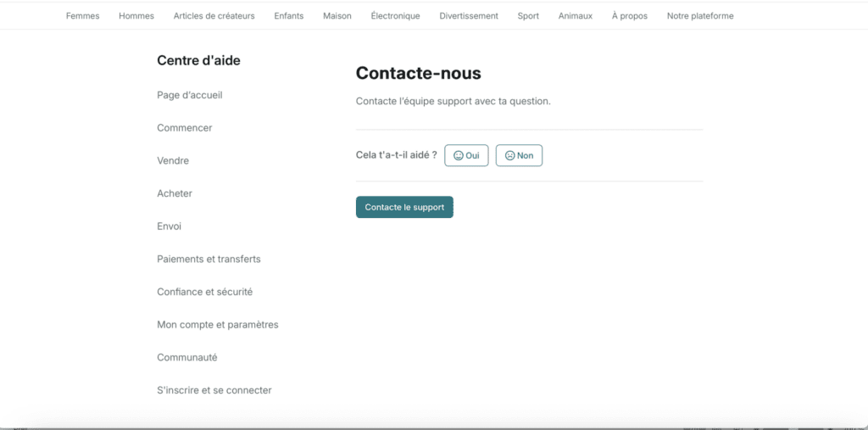Click the 'Oui' smiley feedback button
This screenshot has height=430, width=868.
click(x=466, y=155)
